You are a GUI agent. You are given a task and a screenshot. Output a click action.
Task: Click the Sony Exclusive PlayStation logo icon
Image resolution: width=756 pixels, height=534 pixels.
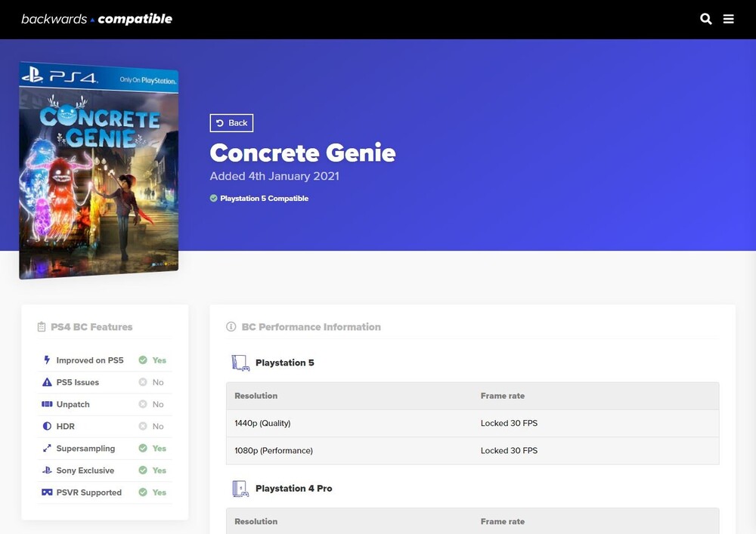click(47, 471)
